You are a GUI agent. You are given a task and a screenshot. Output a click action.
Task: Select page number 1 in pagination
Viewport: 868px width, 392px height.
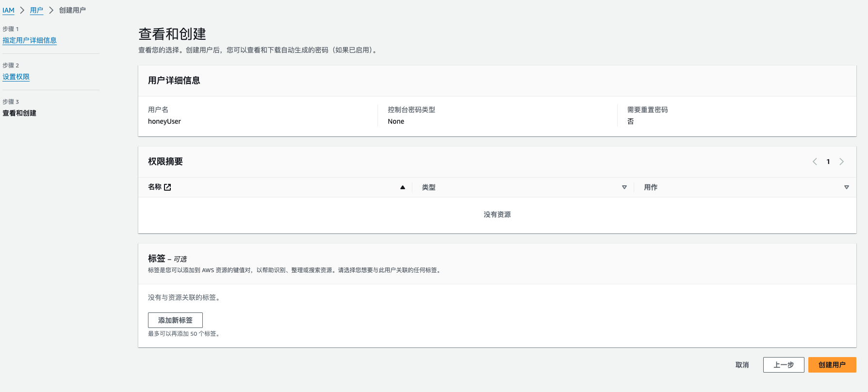pos(828,162)
